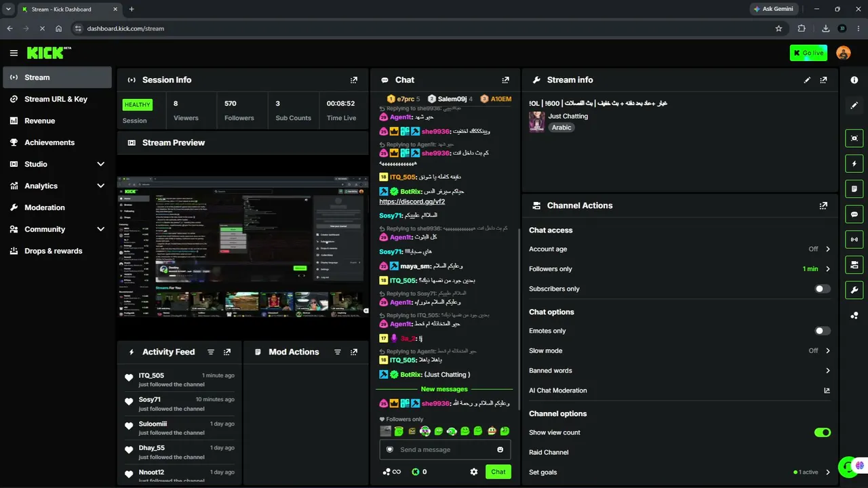Click Raid Channel
Viewport: 868px width, 488px height.
549,452
